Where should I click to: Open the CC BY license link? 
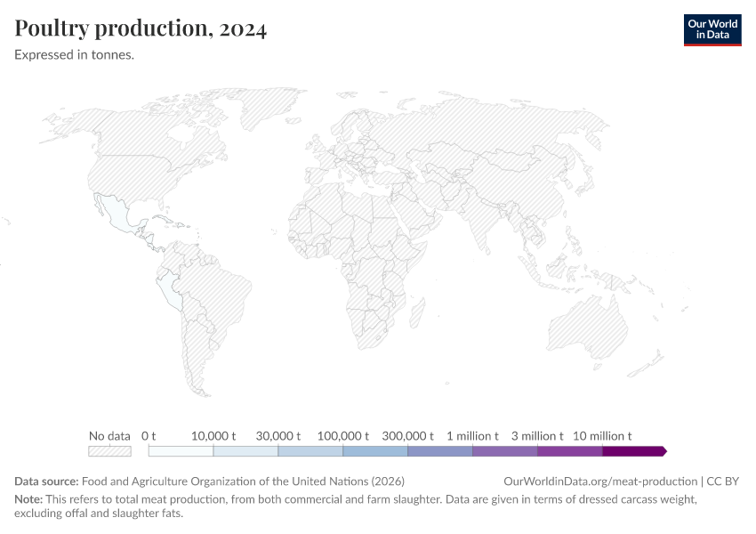click(x=724, y=481)
